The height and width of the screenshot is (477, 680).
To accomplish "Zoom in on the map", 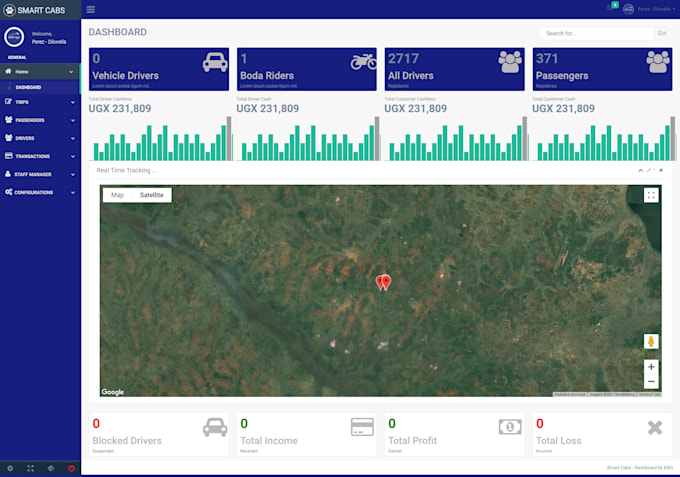I will (651, 367).
